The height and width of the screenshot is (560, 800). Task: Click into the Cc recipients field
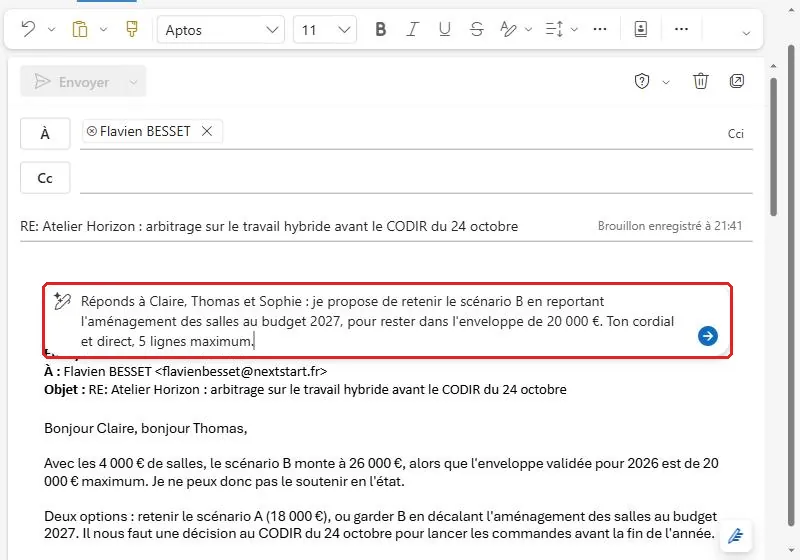(x=416, y=178)
